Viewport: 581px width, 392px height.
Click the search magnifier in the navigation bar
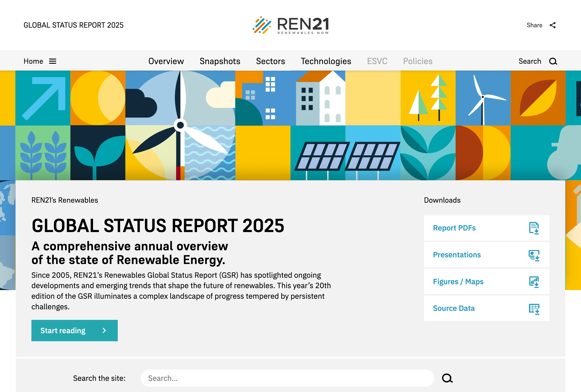tap(553, 61)
